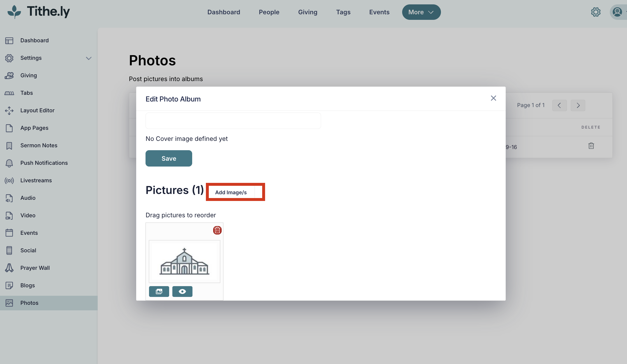Open the More dropdown menu
The width and height of the screenshot is (627, 364).
(x=421, y=12)
